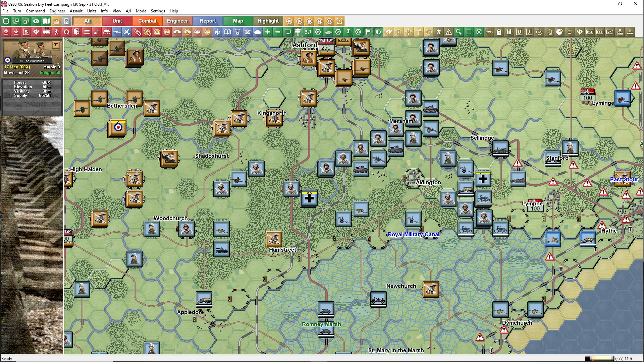Click the padlock fixed units icon
Image resolution: width=644 pixels, height=362 pixels.
(499, 32)
